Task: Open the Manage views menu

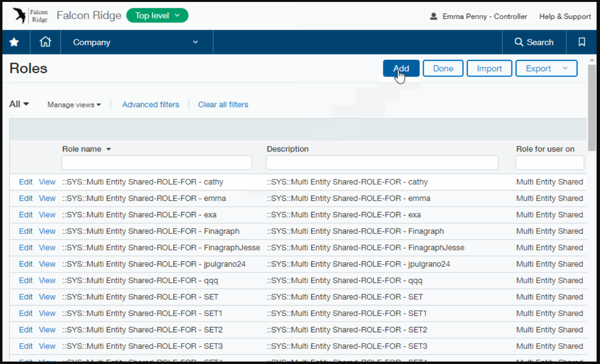Action: pos(74,105)
